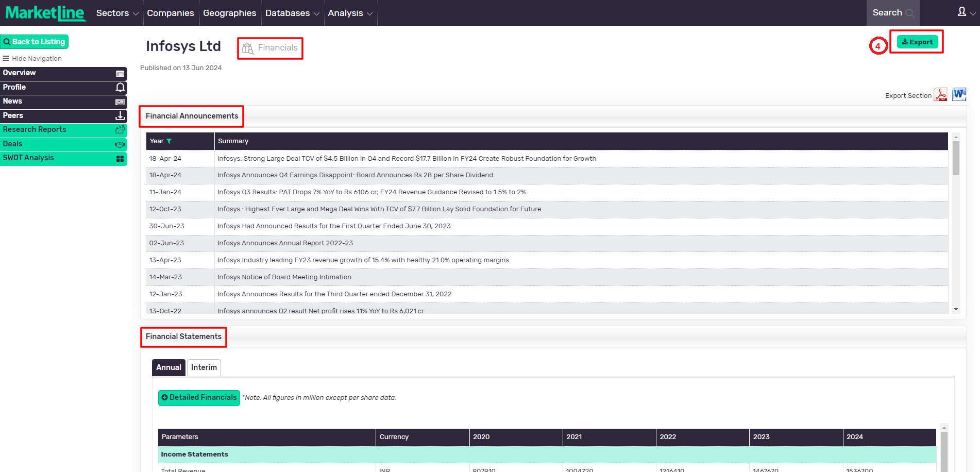The height and width of the screenshot is (472, 980).
Task: Open the Overview sidebar section
Action: tap(63, 73)
